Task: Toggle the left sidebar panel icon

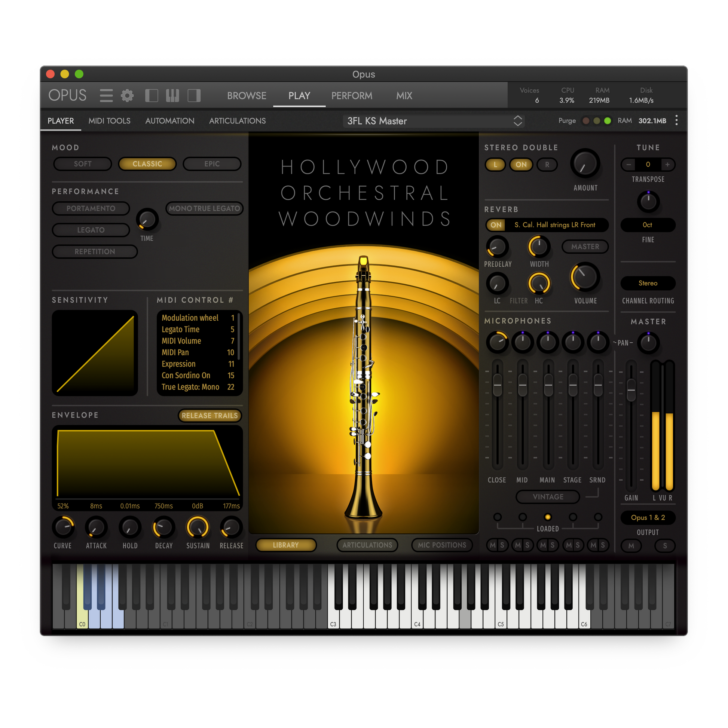Action: pos(152,96)
